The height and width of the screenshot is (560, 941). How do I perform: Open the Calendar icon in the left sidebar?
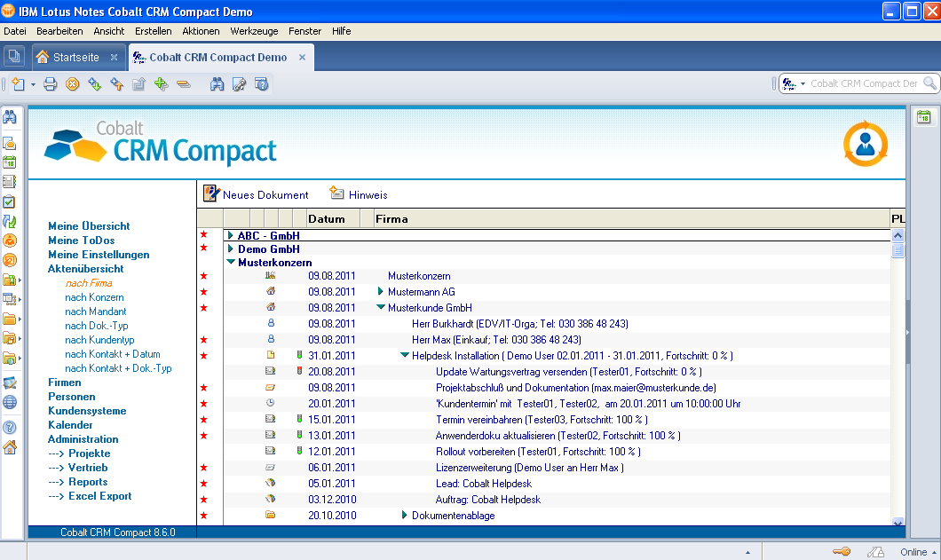tap(10, 162)
